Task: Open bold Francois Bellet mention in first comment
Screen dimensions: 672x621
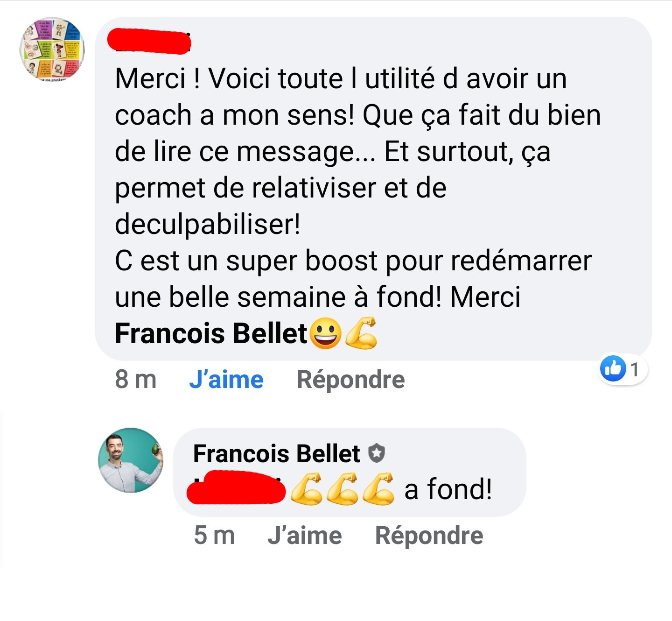Action: (211, 333)
